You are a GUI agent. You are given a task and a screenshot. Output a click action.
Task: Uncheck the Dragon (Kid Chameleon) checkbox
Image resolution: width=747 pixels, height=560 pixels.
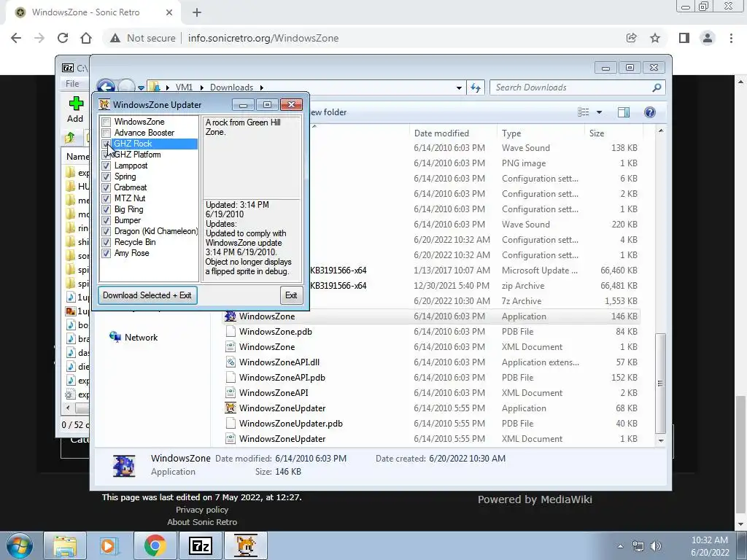pos(107,231)
